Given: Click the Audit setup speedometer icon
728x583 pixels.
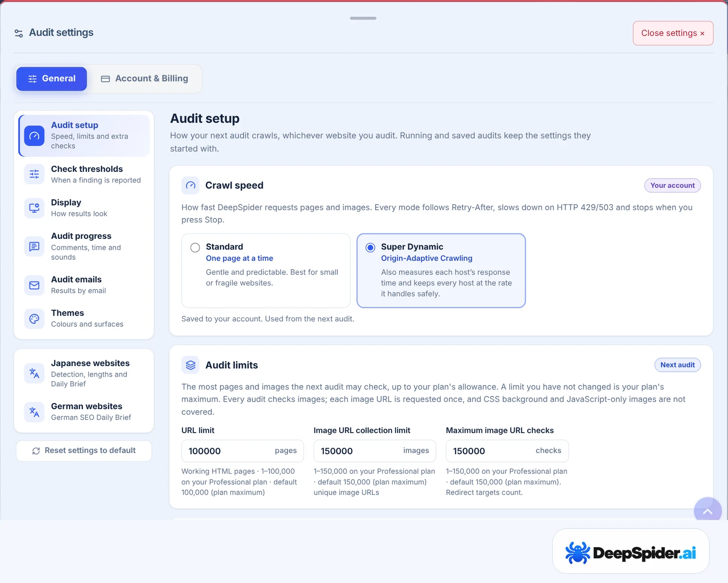Looking at the screenshot, I should (x=34, y=135).
